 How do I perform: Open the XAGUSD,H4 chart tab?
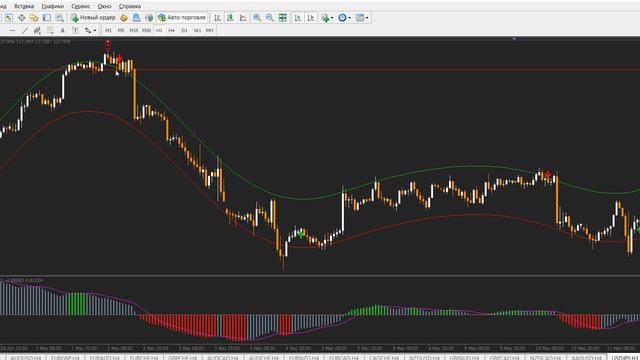(586, 358)
